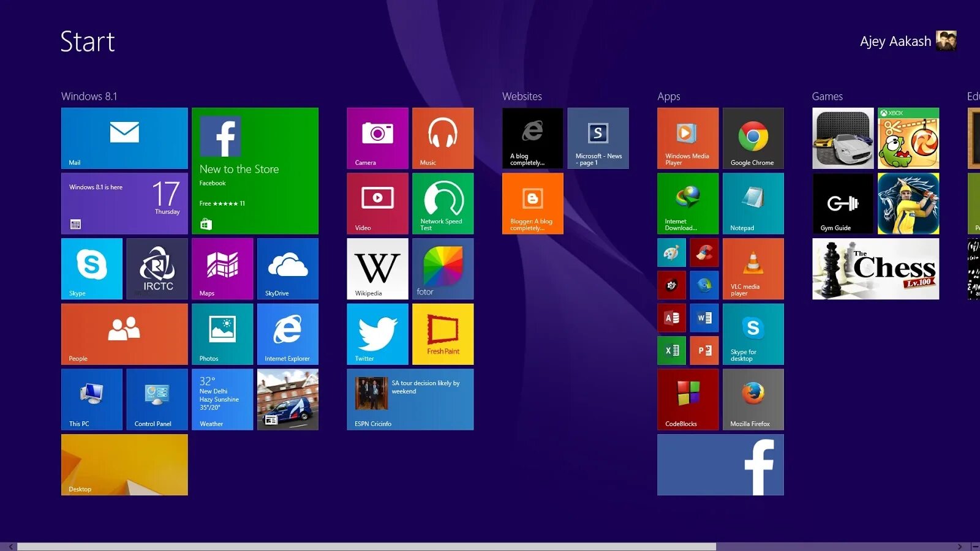Click the Ajey Aakash user account name

pos(895,42)
